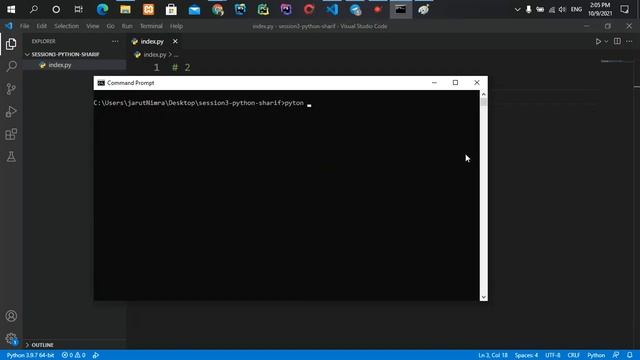640x360 pixels.
Task: Minimize the Command Prompt window
Action: point(434,82)
